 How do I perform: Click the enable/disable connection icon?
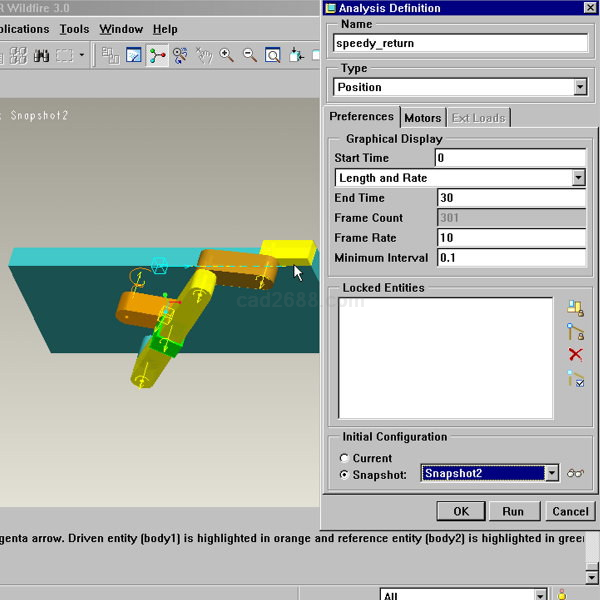[575, 379]
